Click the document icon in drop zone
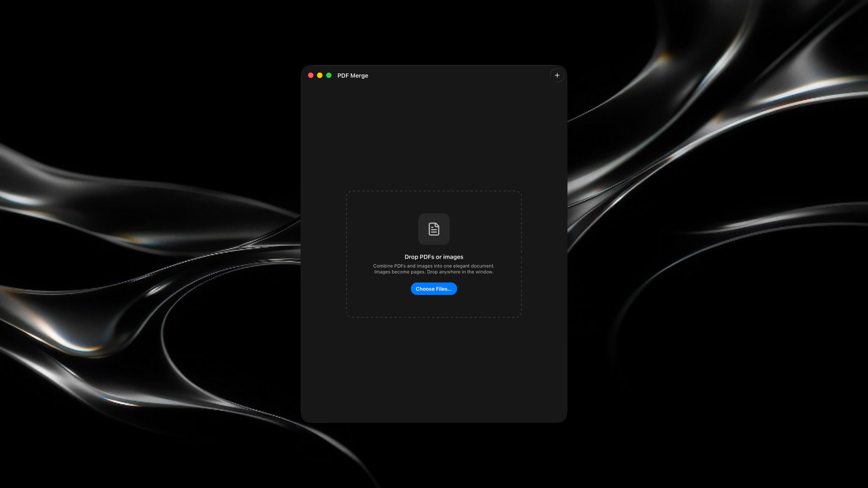The image size is (868, 488). tap(434, 229)
